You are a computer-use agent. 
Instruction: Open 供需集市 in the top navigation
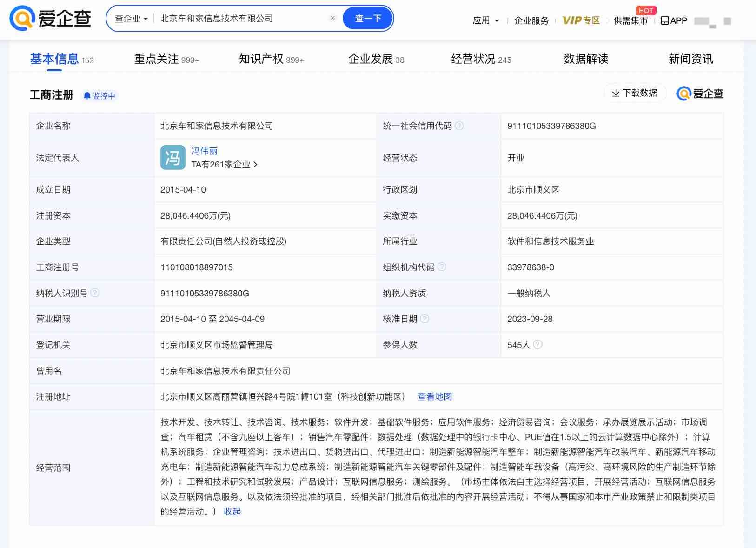pyautogui.click(x=630, y=20)
